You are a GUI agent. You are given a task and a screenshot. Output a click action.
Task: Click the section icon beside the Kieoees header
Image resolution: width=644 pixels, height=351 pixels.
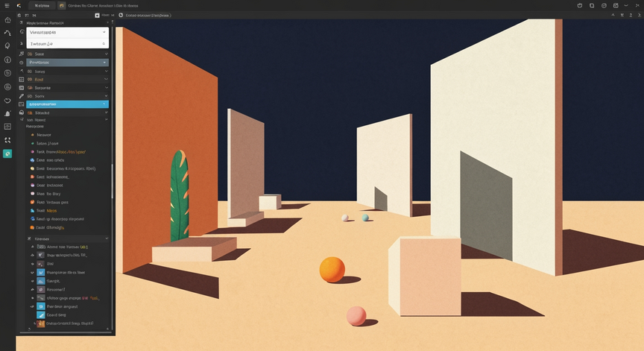(x=29, y=238)
